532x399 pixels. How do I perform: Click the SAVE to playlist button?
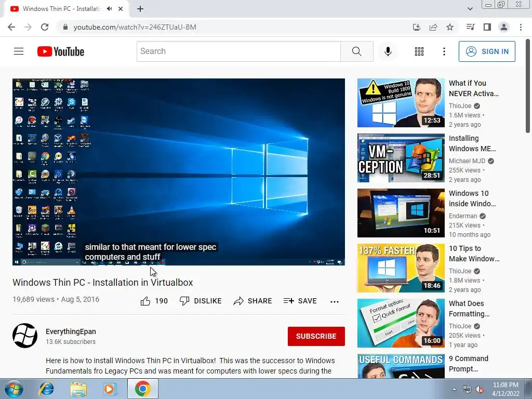pyautogui.click(x=300, y=301)
